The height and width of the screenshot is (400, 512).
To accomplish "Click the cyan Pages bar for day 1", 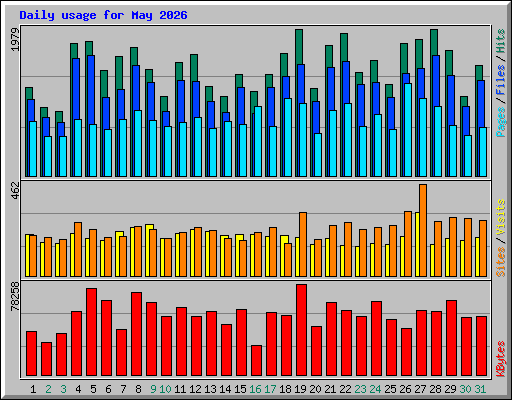I will (33, 149).
